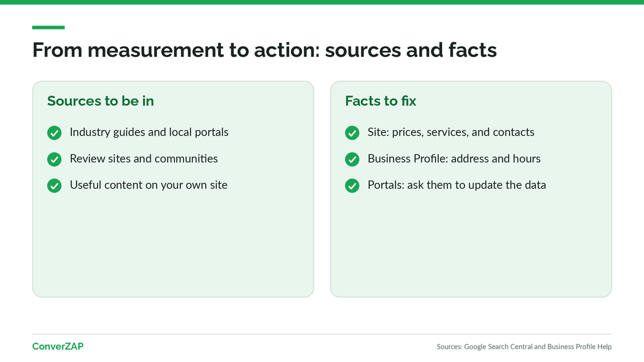644x362 pixels.
Task: Select text 'Industry guides and local portals'
Action: pyautogui.click(x=149, y=132)
